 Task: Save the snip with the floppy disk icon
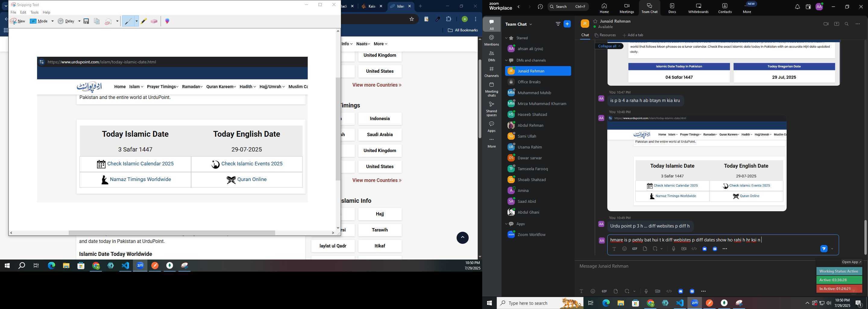click(x=86, y=21)
